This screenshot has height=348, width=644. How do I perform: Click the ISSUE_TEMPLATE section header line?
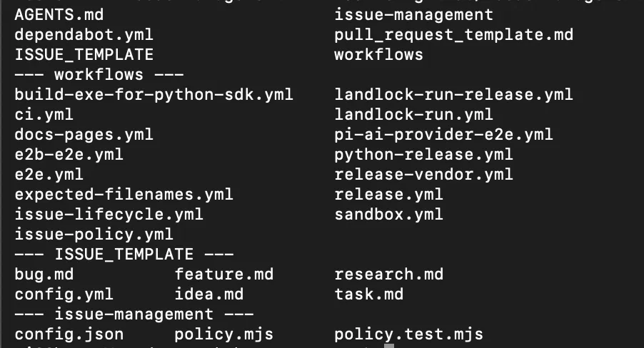click(124, 255)
